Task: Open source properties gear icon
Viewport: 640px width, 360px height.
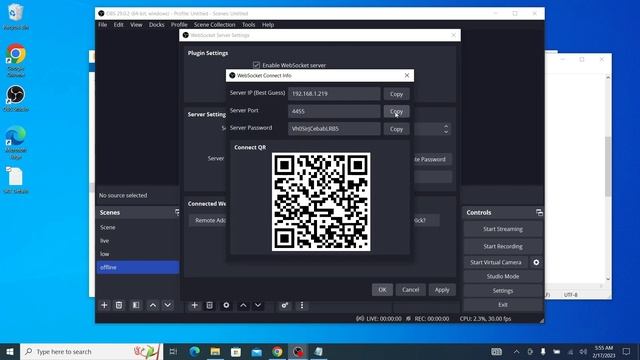Action: pos(226,305)
